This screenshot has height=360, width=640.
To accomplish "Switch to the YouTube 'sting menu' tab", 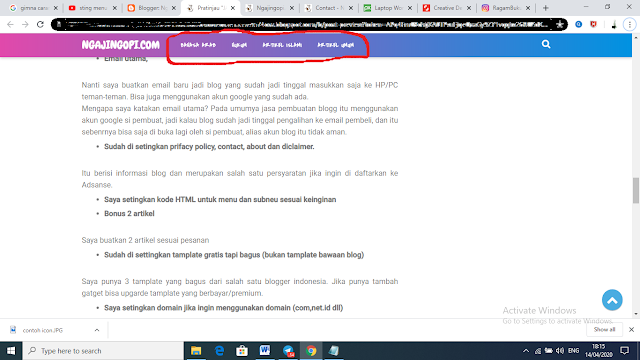I will coord(92,8).
